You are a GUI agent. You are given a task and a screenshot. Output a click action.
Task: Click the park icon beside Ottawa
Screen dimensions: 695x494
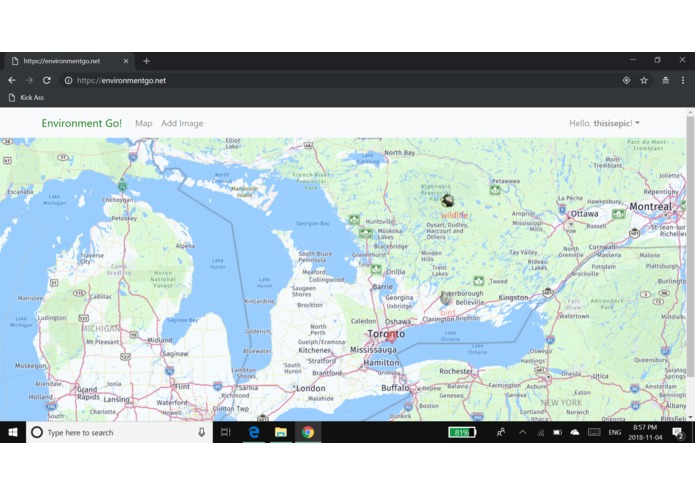(618, 214)
